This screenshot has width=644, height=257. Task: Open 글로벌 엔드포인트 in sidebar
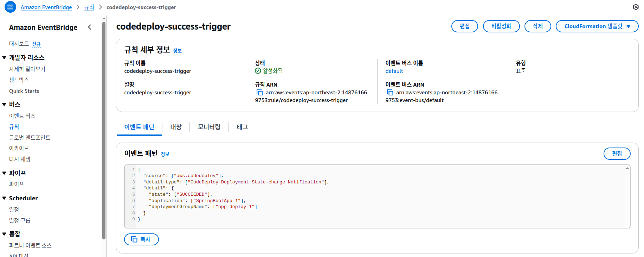30,138
